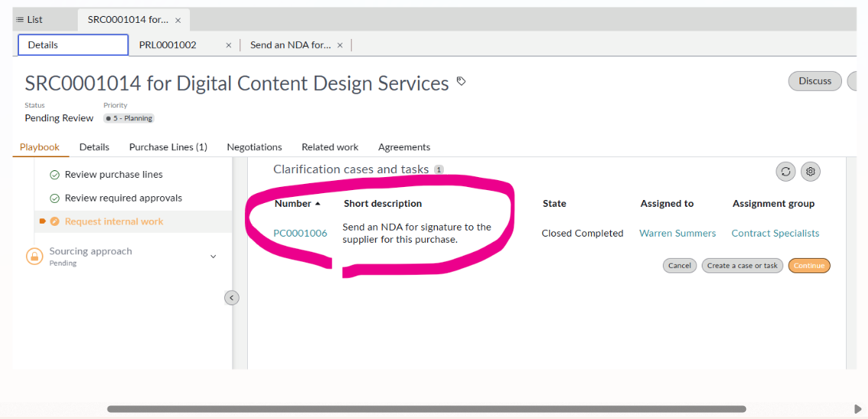Open the Agreements tab

404,147
